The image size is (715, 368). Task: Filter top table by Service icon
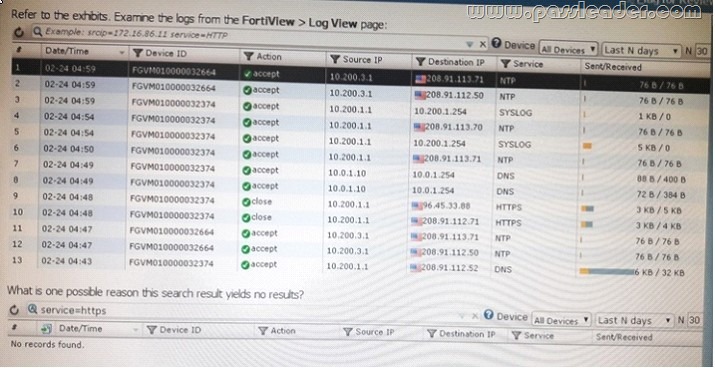(505, 63)
